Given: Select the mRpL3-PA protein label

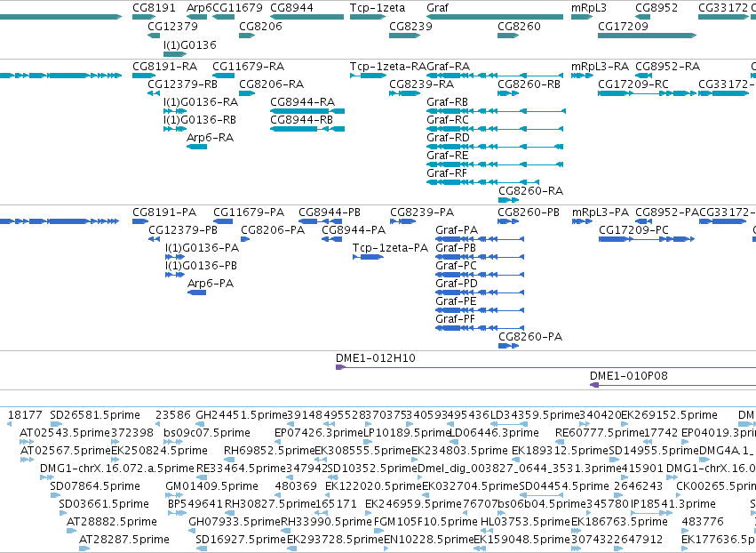Looking at the screenshot, I should [x=601, y=212].
